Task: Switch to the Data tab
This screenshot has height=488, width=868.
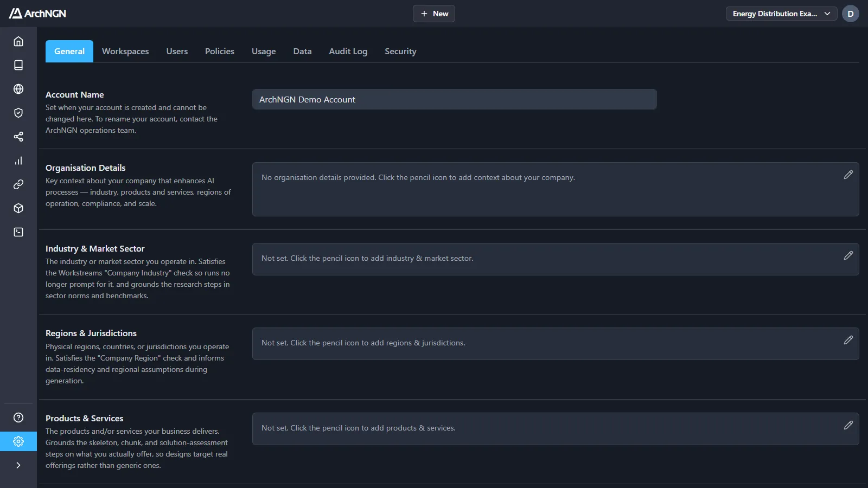Action: (303, 52)
